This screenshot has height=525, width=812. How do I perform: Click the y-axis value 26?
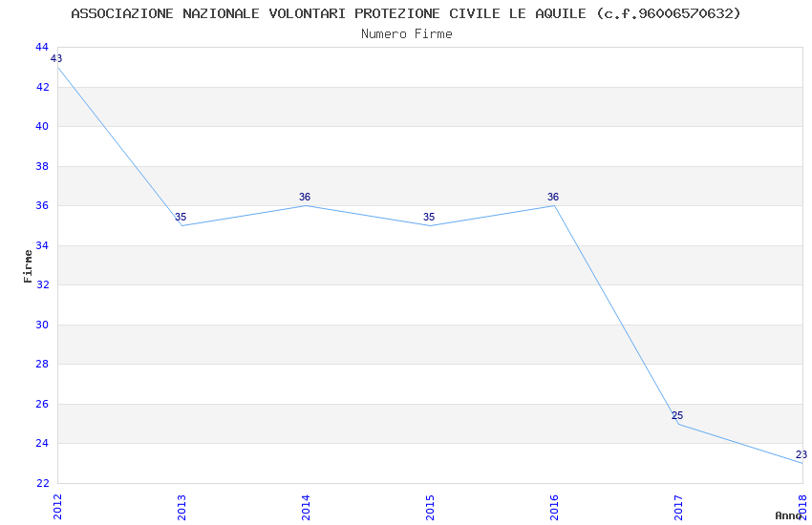click(42, 404)
